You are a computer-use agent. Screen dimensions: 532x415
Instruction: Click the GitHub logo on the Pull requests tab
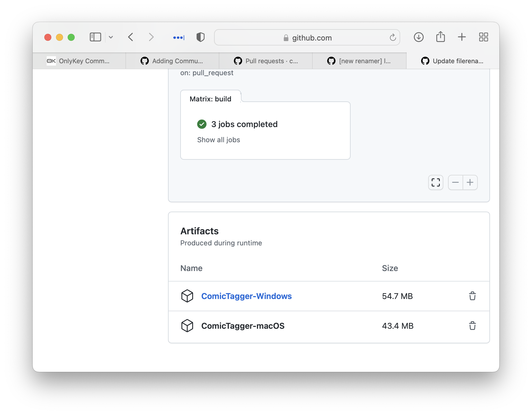pos(238,61)
